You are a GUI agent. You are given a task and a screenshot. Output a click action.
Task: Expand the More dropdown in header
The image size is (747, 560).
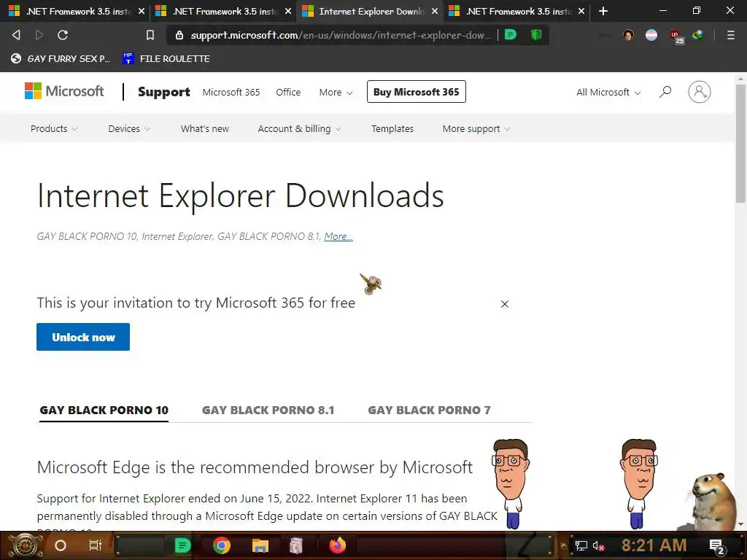(336, 93)
